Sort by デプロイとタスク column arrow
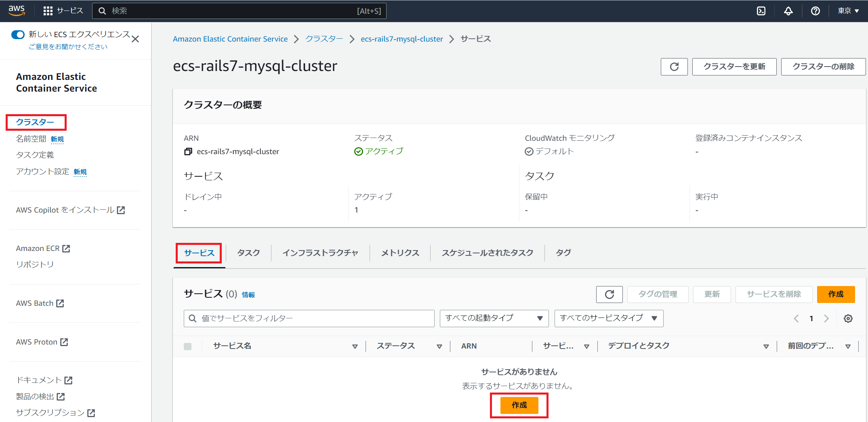The image size is (868, 422). click(x=766, y=347)
